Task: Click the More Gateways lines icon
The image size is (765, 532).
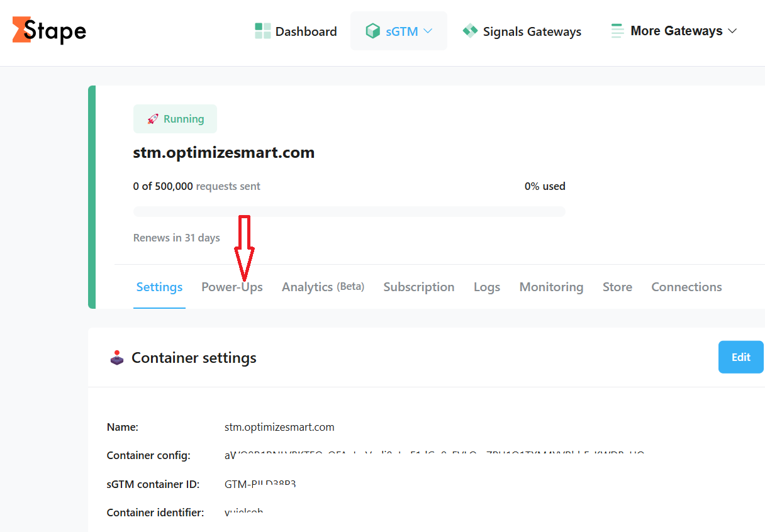Action: [618, 31]
